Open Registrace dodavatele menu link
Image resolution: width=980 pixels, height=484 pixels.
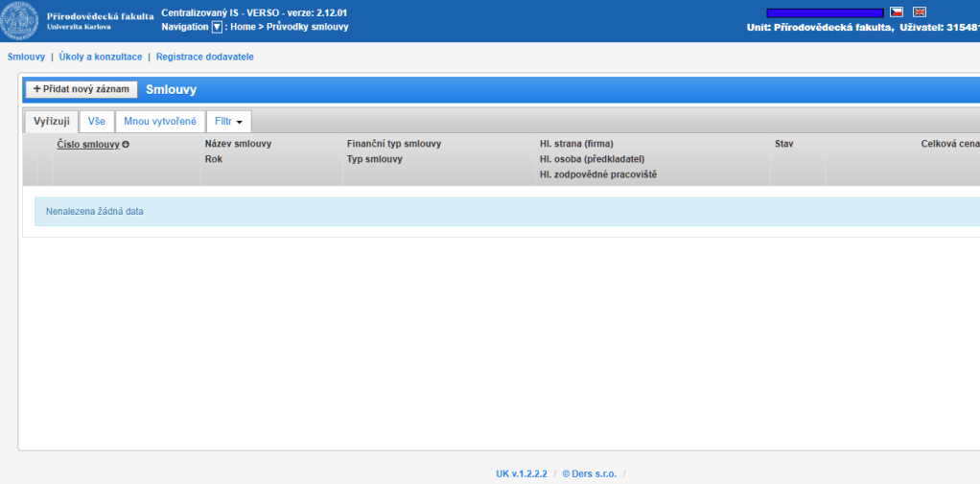coord(204,58)
